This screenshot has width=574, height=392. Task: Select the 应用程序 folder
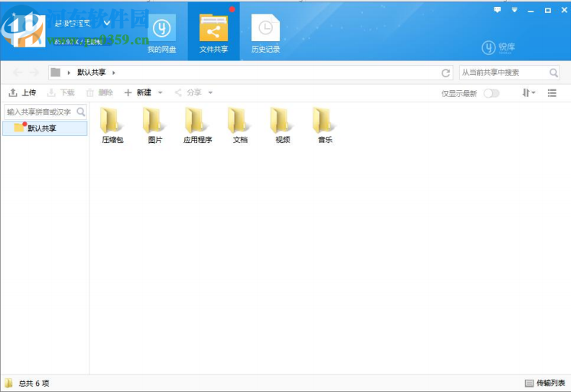(x=198, y=125)
